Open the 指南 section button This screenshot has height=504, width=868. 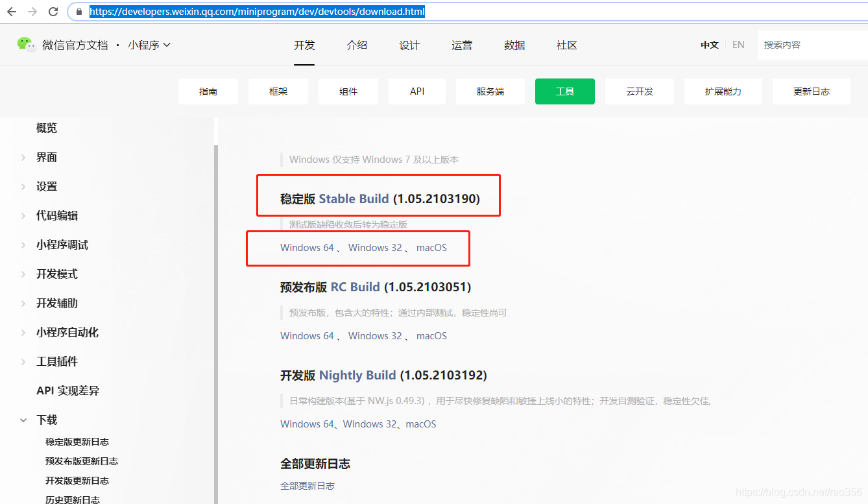[208, 91]
